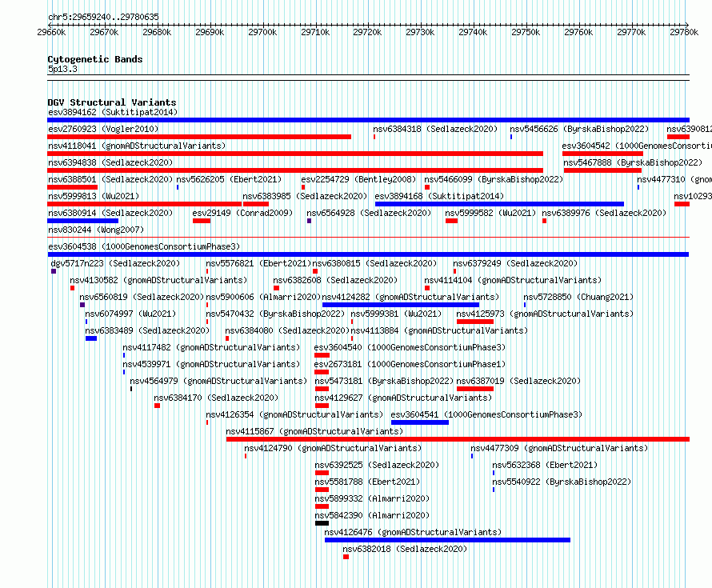Select nsv6074997 (Wu2021) label

[130, 314]
